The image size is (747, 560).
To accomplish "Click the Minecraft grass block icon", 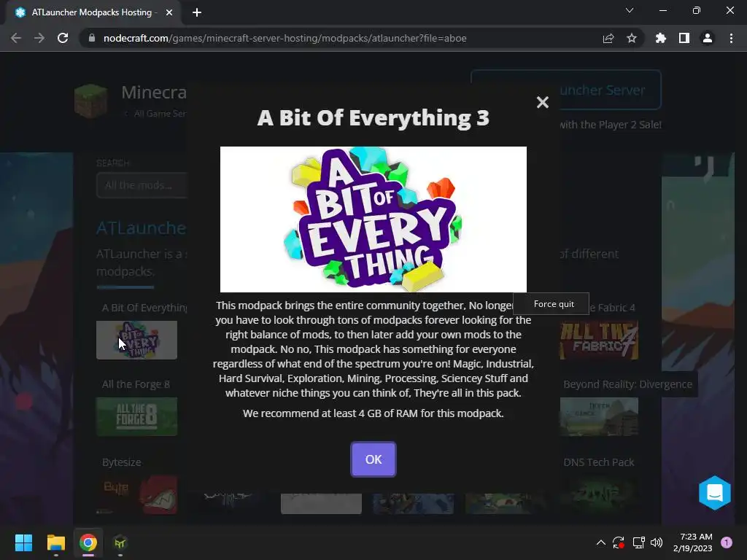I will pos(91,101).
